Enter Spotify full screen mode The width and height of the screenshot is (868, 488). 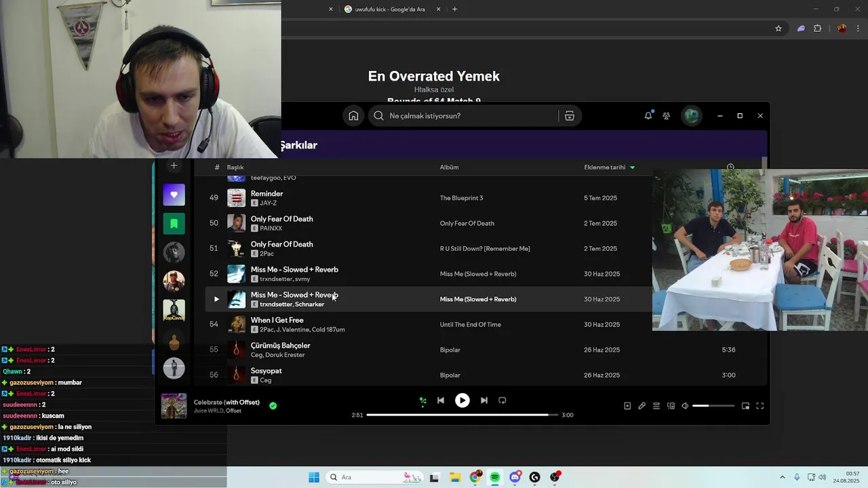pyautogui.click(x=759, y=406)
